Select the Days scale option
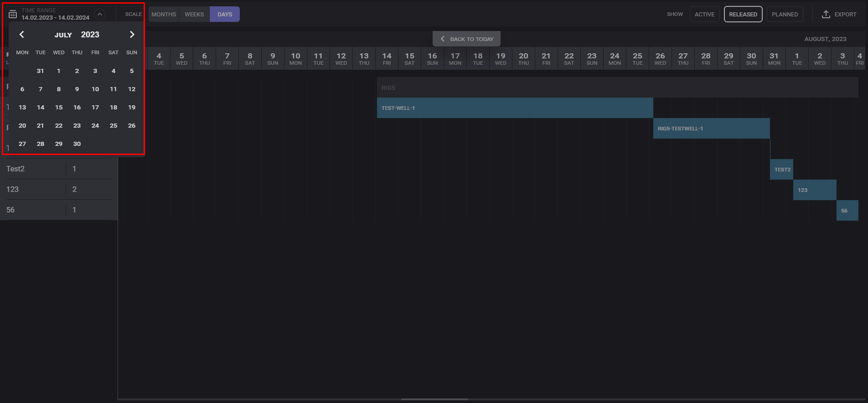 225,14
